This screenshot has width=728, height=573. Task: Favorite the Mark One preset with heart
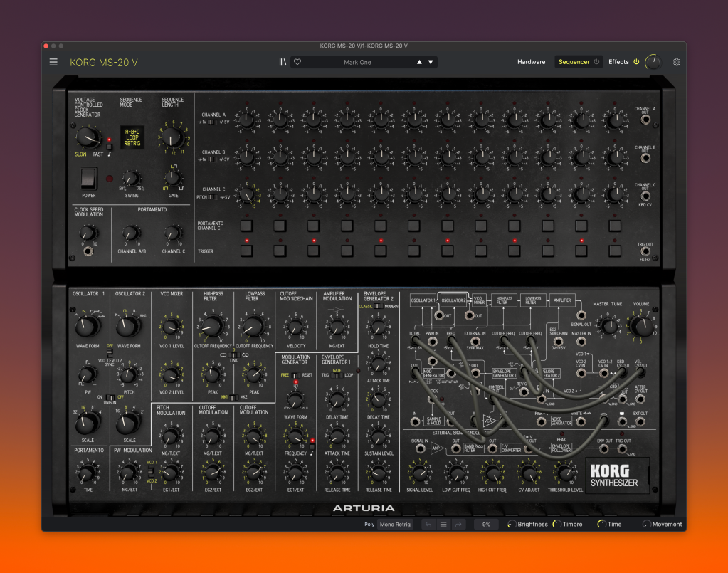(297, 62)
